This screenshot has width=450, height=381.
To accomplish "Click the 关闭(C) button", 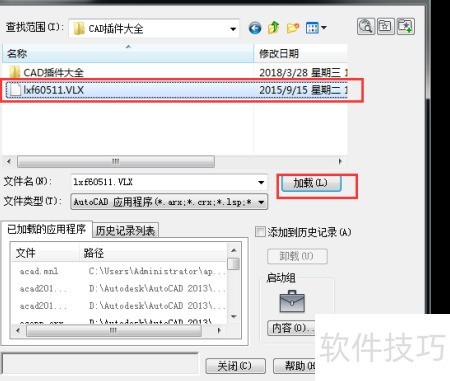I will tap(235, 366).
